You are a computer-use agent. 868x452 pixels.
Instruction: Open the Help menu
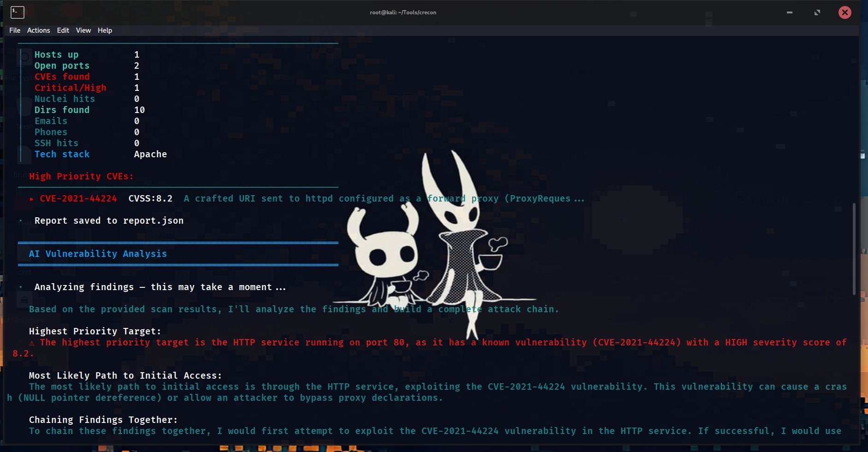point(105,30)
